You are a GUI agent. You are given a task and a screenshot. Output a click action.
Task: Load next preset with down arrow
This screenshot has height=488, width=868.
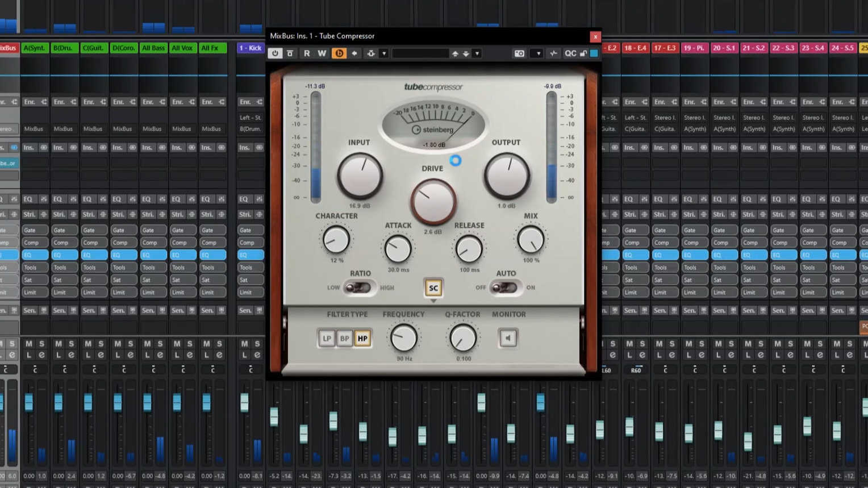(466, 53)
